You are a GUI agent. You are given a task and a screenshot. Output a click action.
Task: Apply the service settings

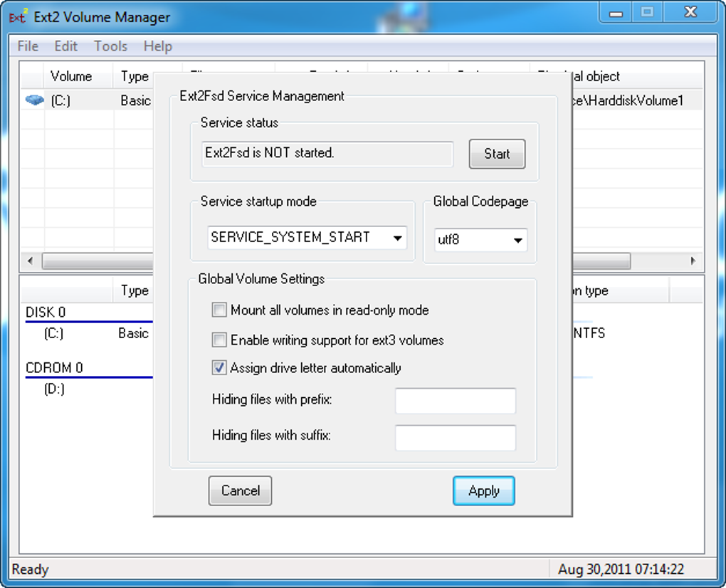(484, 490)
